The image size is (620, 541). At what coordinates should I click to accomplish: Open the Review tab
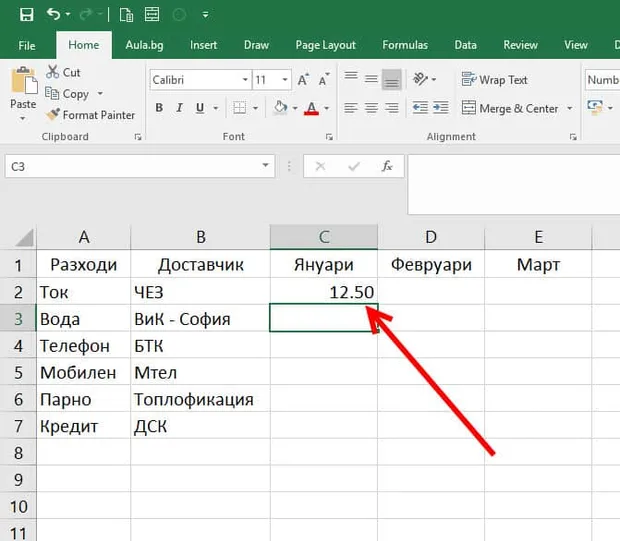[x=520, y=45]
